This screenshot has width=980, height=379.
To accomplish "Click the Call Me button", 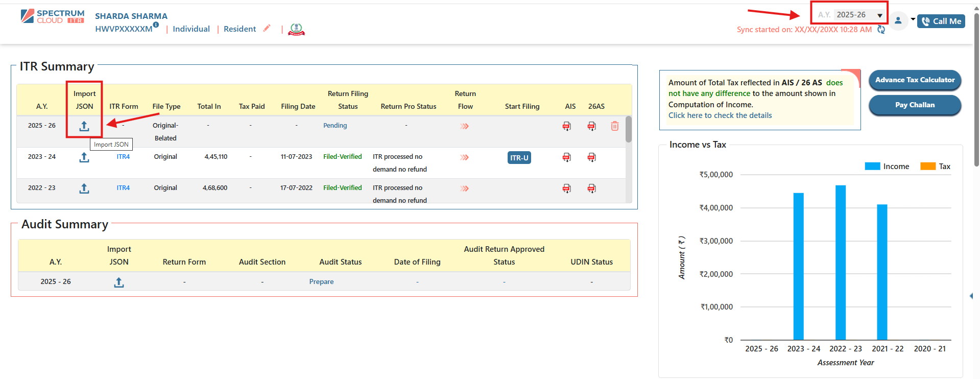I will 941,21.
